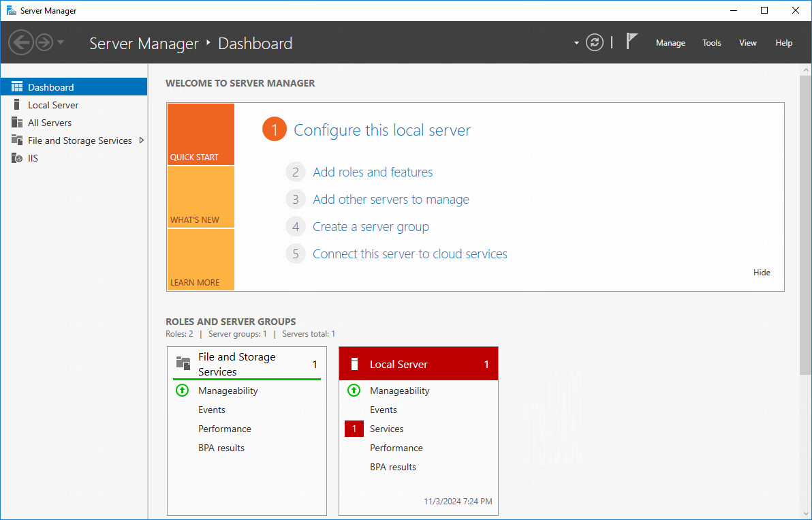Click the IIS icon in sidebar
Image resolution: width=812 pixels, height=520 pixels.
[17, 158]
